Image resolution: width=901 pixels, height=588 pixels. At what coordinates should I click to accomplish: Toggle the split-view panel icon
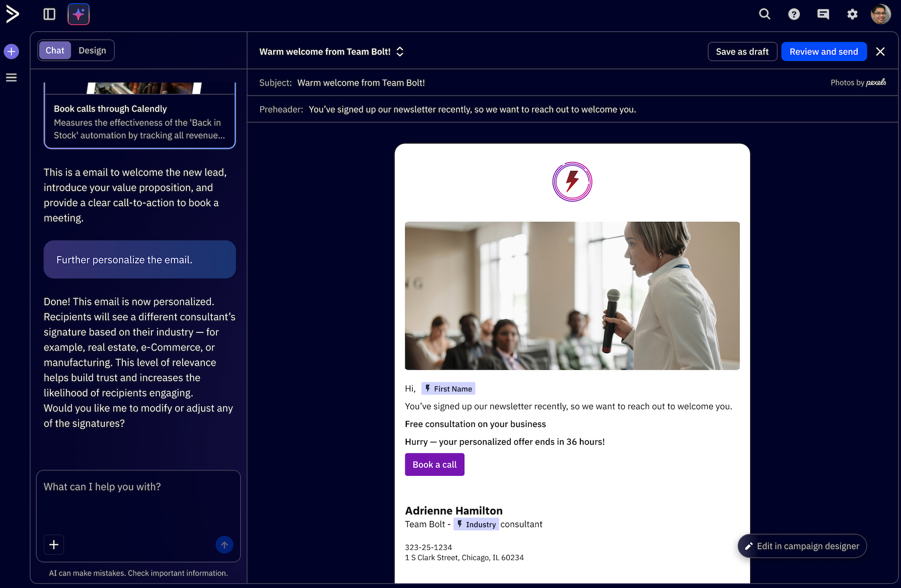pyautogui.click(x=49, y=14)
